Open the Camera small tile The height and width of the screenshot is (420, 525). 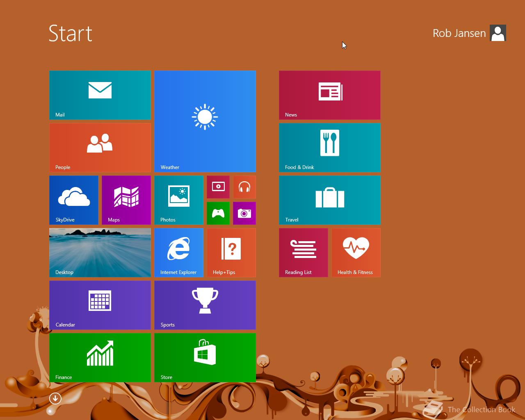(244, 213)
